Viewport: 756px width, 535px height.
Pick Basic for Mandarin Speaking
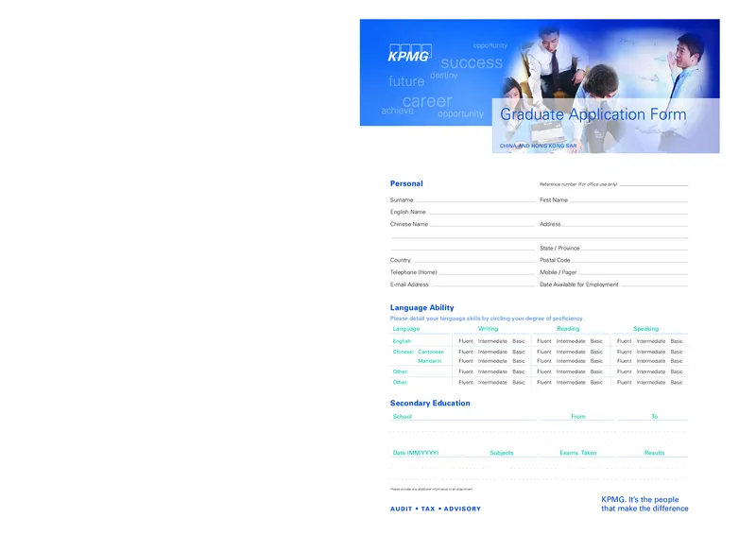[677, 361]
